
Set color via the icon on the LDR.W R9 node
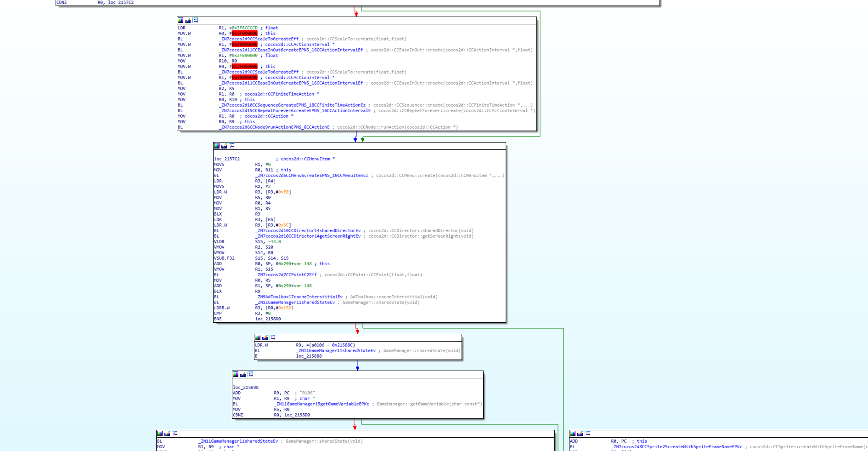258,337
